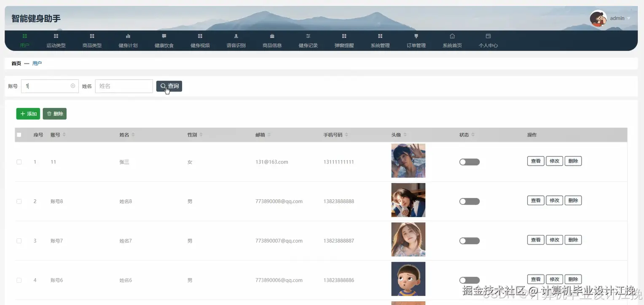The height and width of the screenshot is (305, 644).
Task: Open 商品信息 via its briefcase icon
Action: (x=272, y=36)
